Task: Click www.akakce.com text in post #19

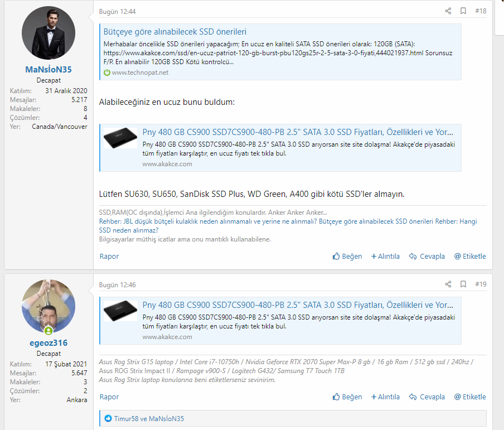Action: click(x=167, y=337)
